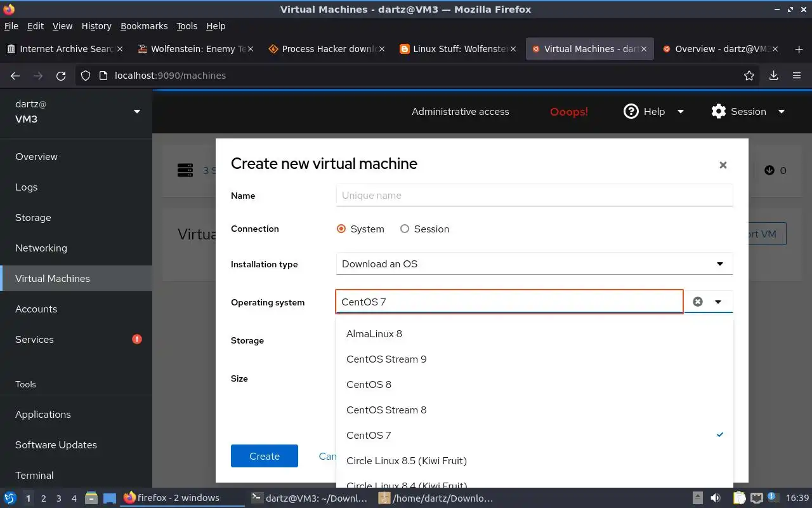Choose CentOS Stream 8 from the list
Viewport: 812px width, 508px height.
(x=534, y=410)
